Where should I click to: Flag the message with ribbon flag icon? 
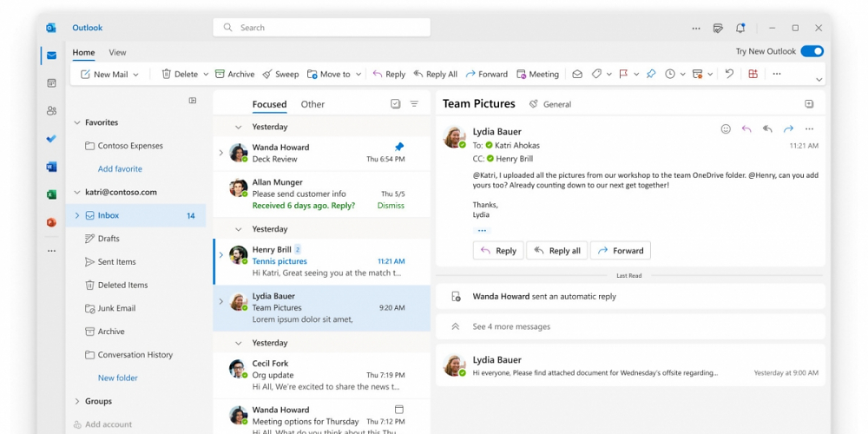click(x=623, y=74)
